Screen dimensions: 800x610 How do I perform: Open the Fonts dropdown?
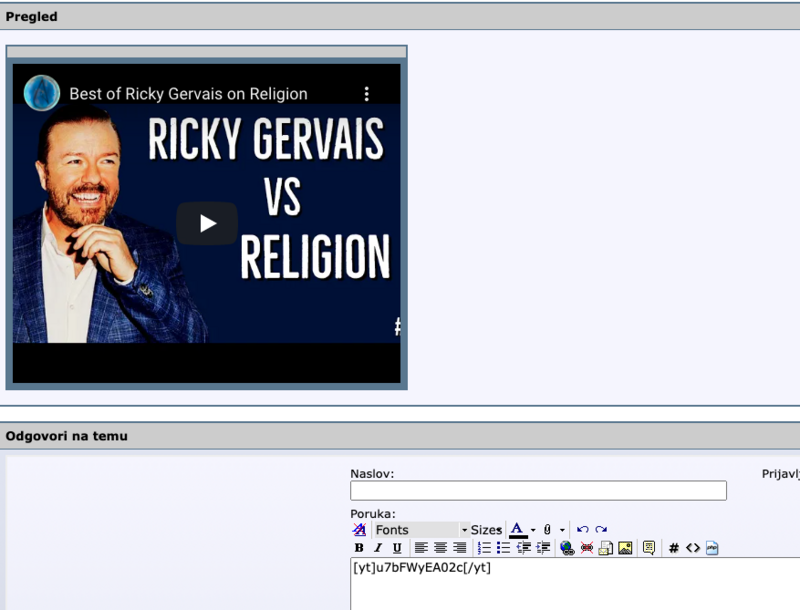421,530
